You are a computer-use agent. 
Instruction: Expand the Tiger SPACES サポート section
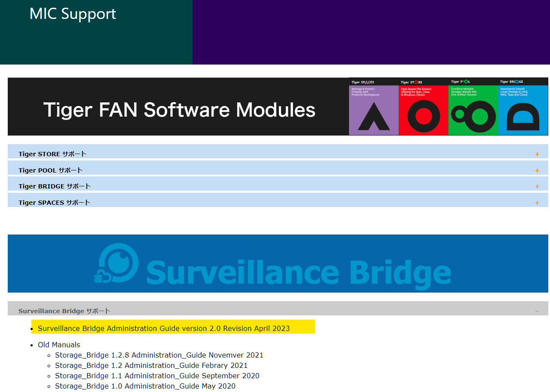click(278, 200)
